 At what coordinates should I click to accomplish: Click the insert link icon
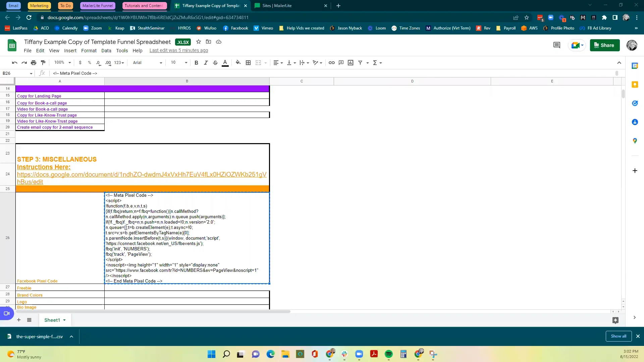tap(331, 63)
